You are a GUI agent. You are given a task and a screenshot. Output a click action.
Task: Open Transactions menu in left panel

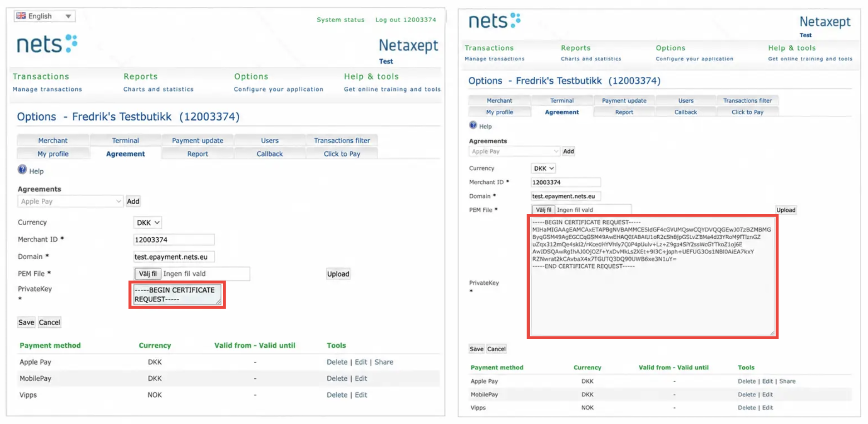click(41, 76)
